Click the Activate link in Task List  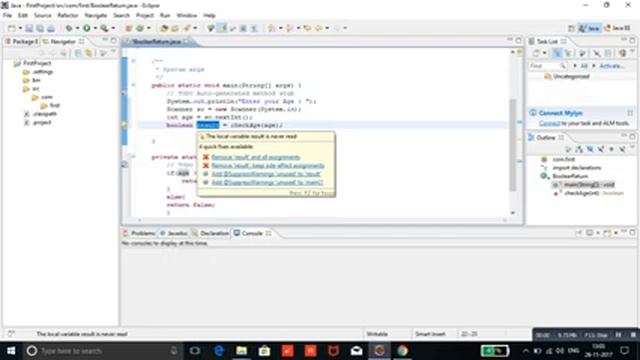(611, 66)
